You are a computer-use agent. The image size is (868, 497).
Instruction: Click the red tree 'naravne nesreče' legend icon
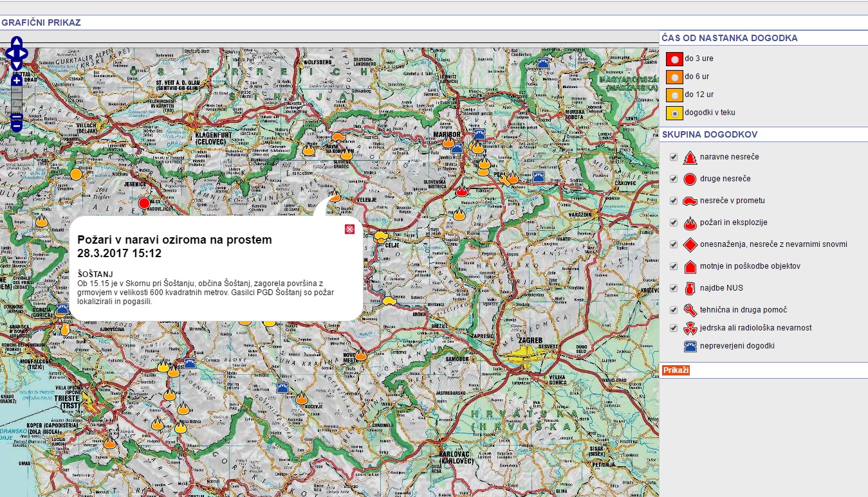click(690, 157)
